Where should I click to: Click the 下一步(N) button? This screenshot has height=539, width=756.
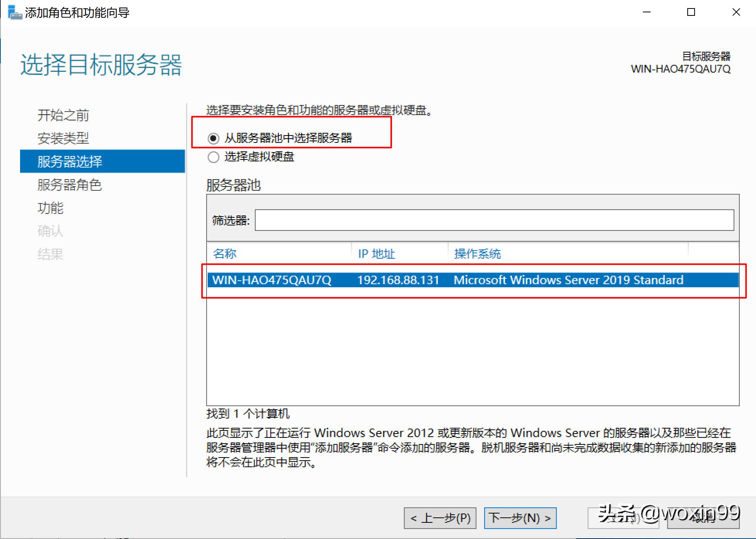(520, 518)
